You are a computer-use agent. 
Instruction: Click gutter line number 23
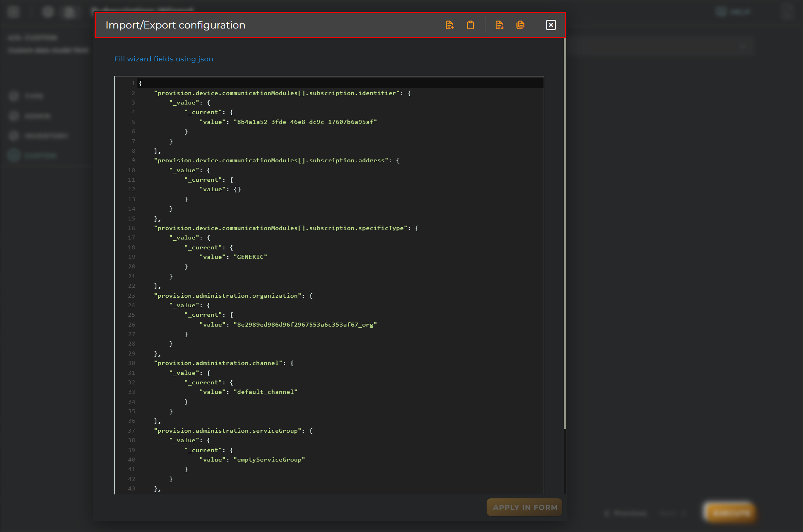(x=131, y=296)
